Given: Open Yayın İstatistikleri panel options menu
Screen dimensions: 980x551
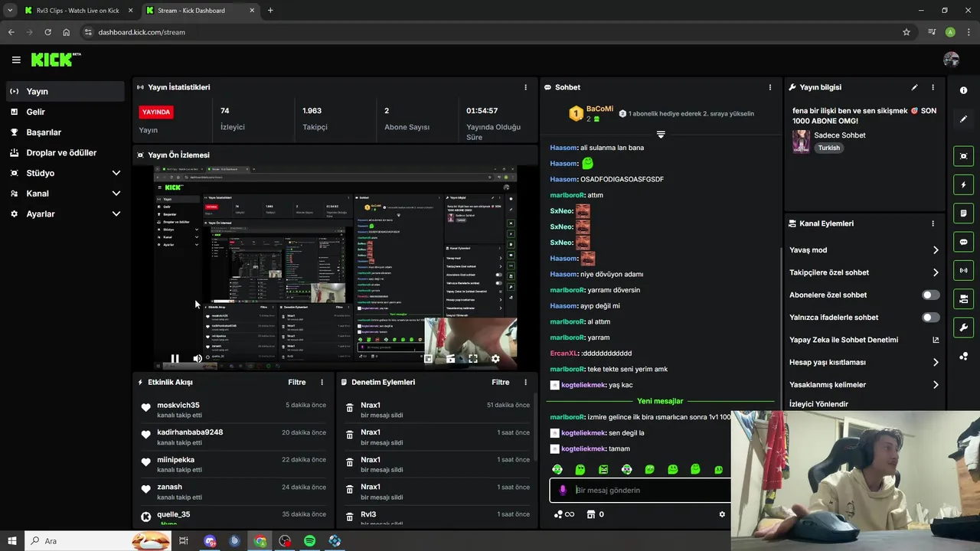Looking at the screenshot, I should (x=525, y=87).
